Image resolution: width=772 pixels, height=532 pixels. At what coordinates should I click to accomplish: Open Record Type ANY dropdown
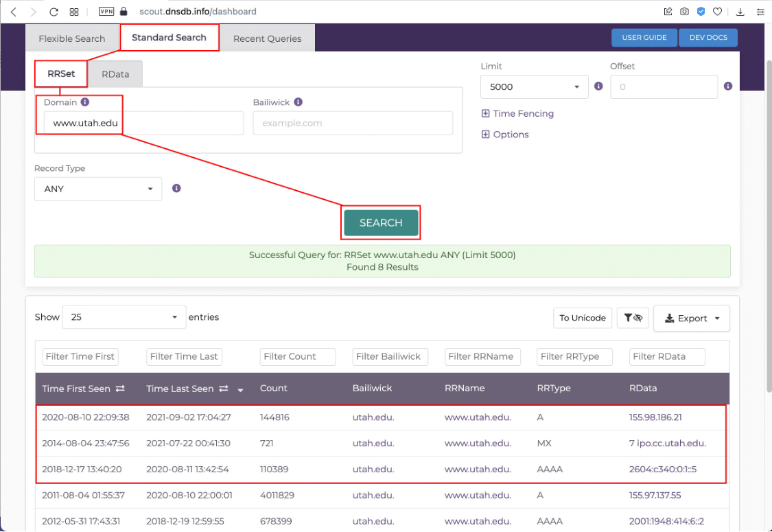pyautogui.click(x=98, y=189)
